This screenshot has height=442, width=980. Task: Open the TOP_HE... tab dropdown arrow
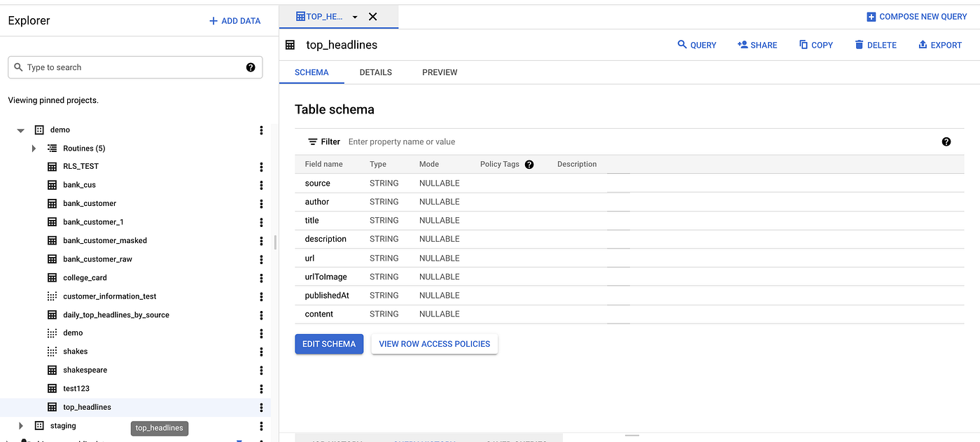coord(355,17)
